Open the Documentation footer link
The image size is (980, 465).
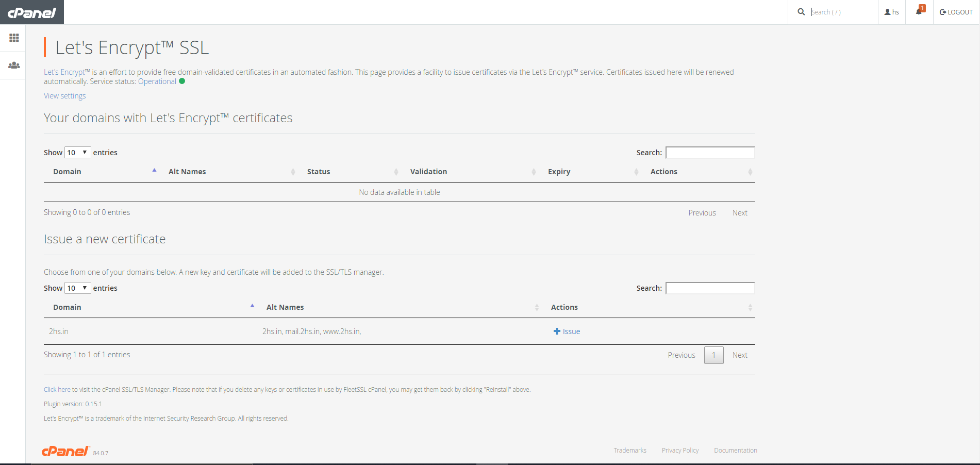coord(736,451)
